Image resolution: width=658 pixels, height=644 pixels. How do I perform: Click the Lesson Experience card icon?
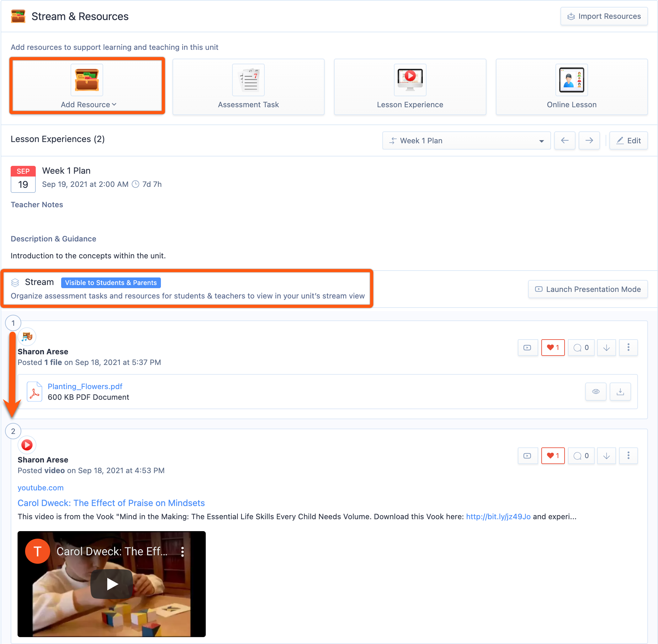410,80
